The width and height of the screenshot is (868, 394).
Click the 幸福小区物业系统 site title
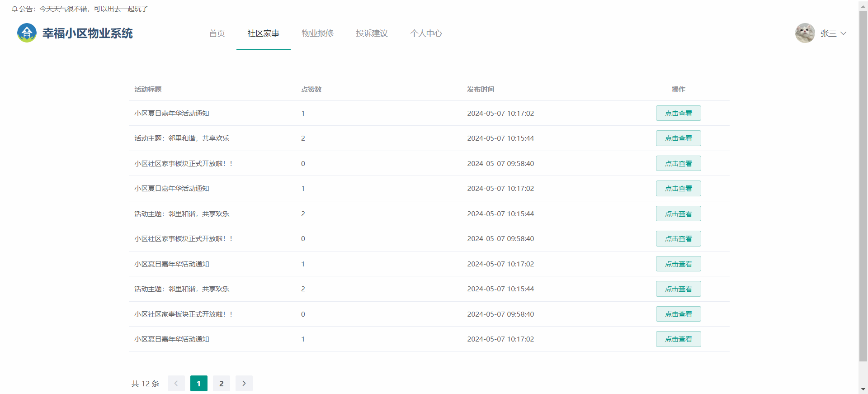point(88,33)
